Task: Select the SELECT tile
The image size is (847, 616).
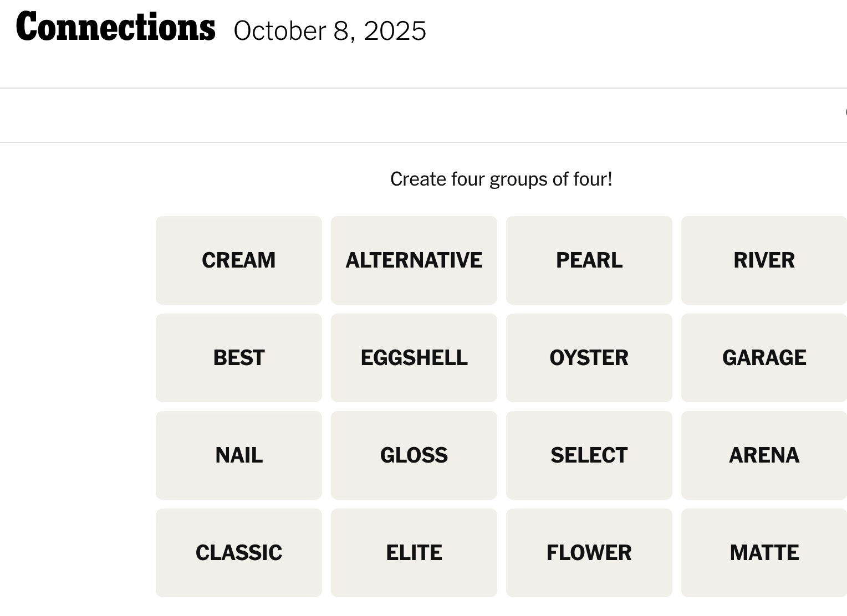Action: (589, 455)
